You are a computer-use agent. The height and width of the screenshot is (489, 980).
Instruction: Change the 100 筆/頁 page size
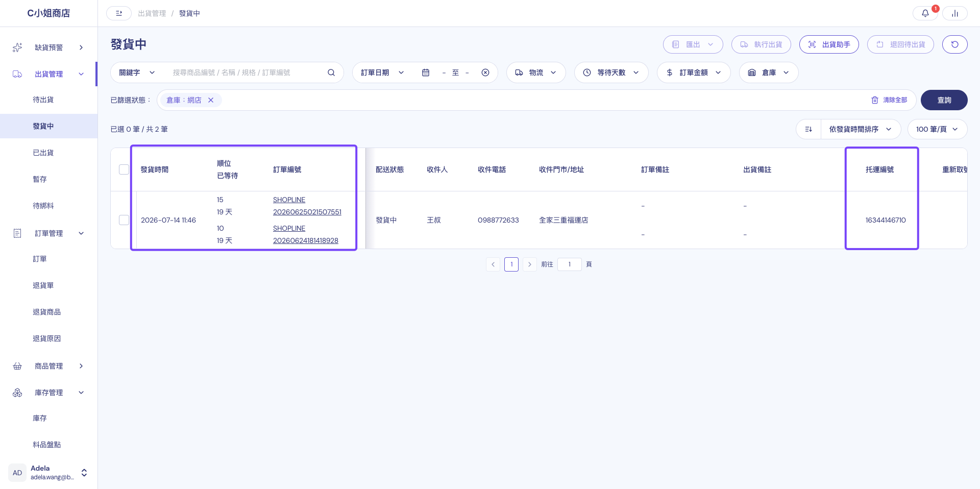pyautogui.click(x=937, y=129)
